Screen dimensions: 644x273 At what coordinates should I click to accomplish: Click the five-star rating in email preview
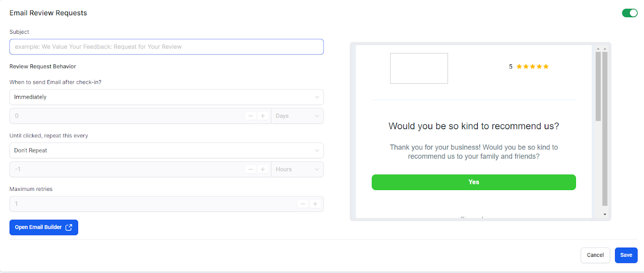click(x=533, y=66)
